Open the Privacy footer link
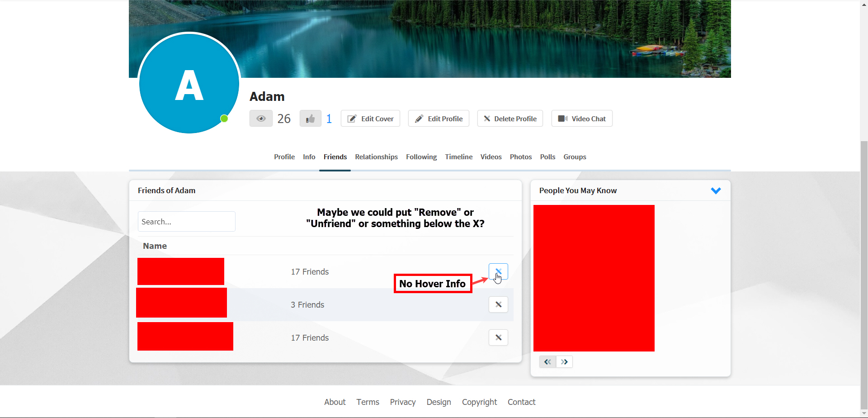 pyautogui.click(x=403, y=402)
